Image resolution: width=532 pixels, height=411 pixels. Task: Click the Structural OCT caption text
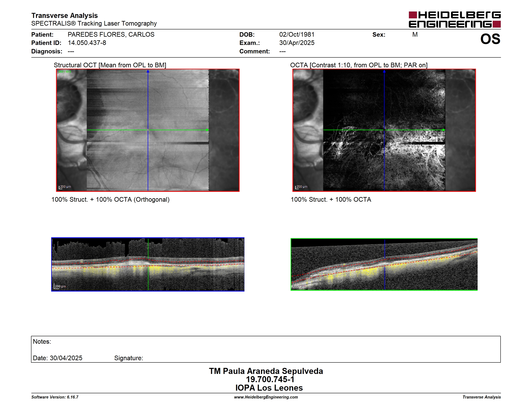click(x=110, y=65)
